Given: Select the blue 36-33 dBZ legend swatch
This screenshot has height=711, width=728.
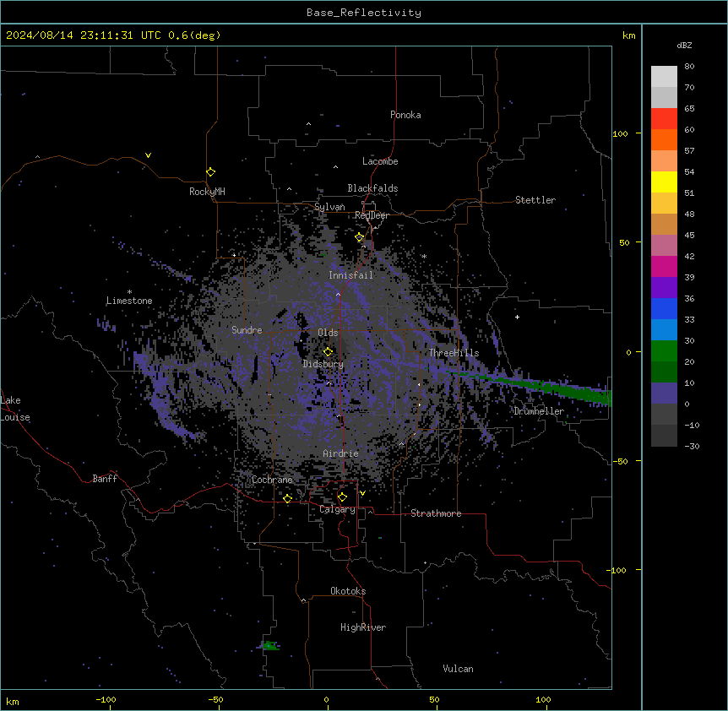Looking at the screenshot, I should 664,308.
